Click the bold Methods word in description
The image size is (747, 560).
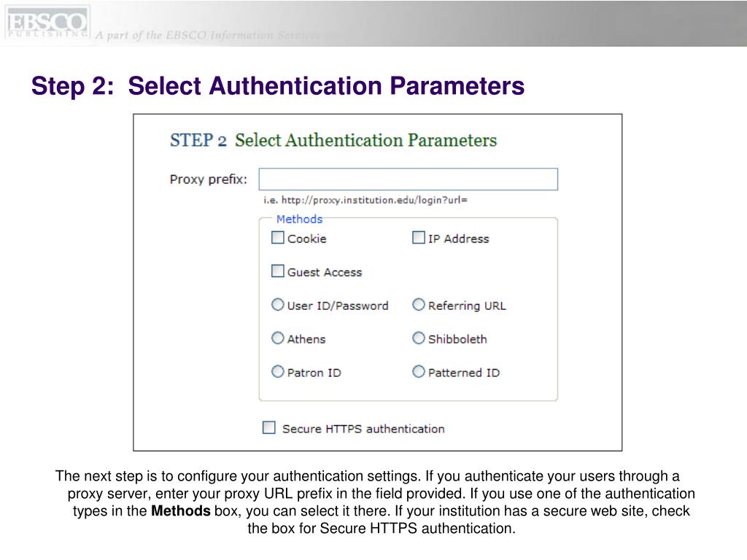(180, 511)
